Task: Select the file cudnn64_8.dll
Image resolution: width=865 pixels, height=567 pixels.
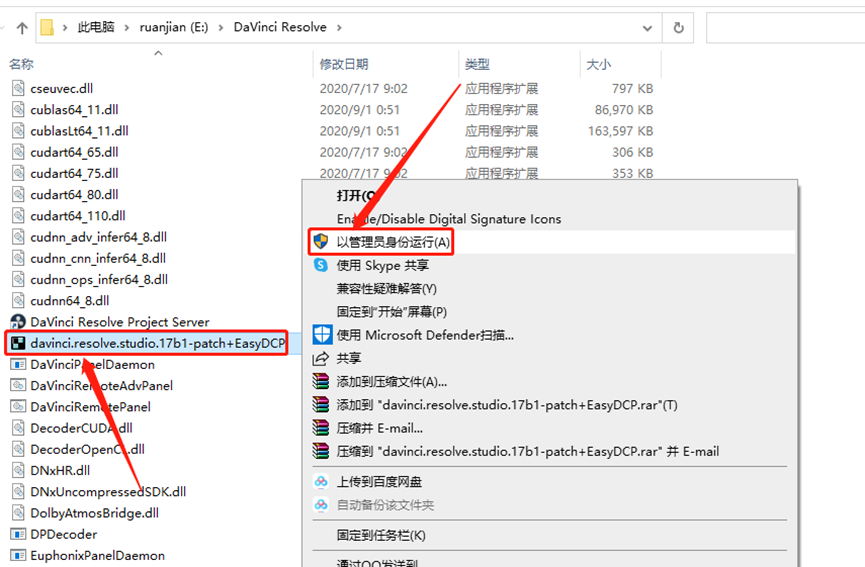Action: [70, 301]
